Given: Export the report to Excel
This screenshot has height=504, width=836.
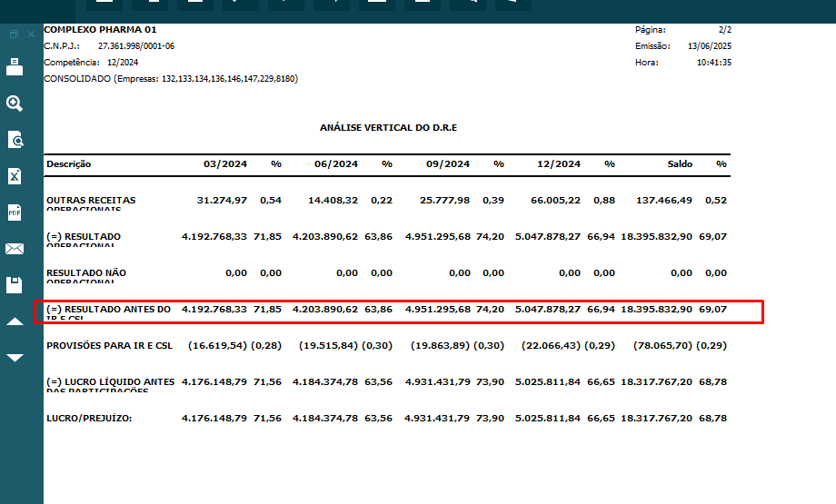Looking at the screenshot, I should 15,176.
